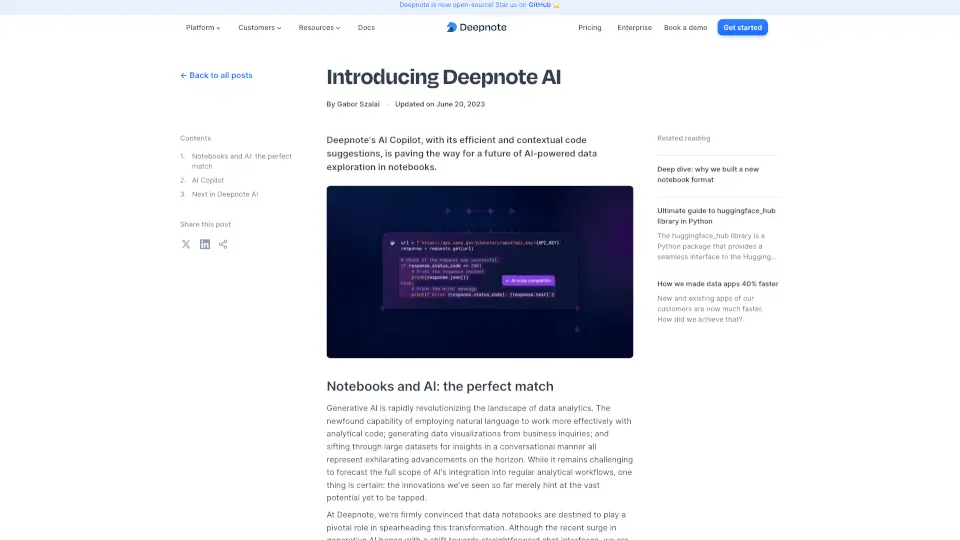The width and height of the screenshot is (960, 540).
Task: Select Book a demo in header
Action: click(x=685, y=28)
